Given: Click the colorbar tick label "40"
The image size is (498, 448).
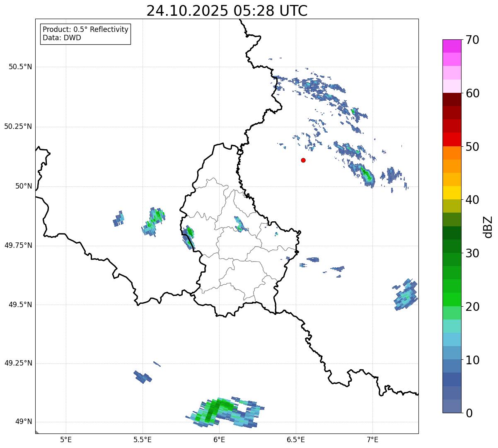Looking at the screenshot, I should click(x=472, y=200).
